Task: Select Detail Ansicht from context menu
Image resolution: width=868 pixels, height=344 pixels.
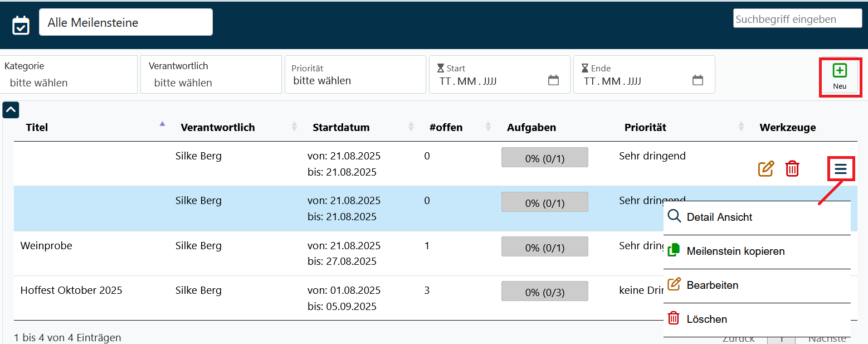Action: click(x=719, y=217)
